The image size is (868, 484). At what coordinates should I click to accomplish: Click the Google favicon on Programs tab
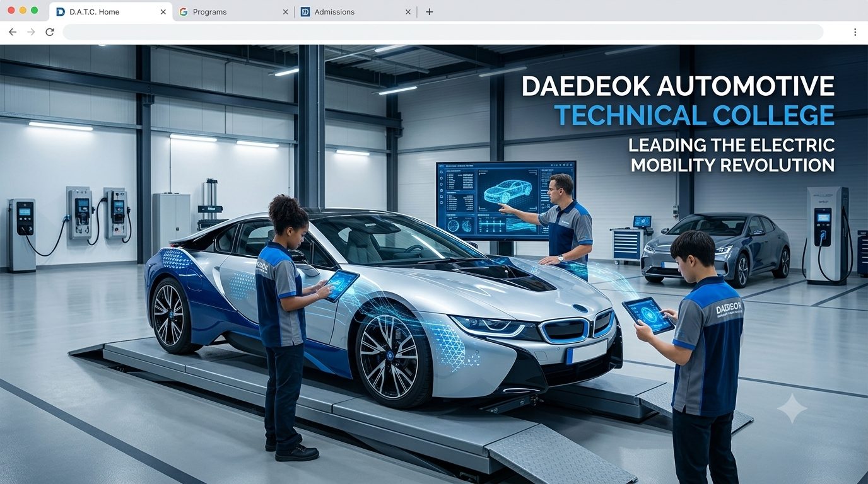point(184,12)
